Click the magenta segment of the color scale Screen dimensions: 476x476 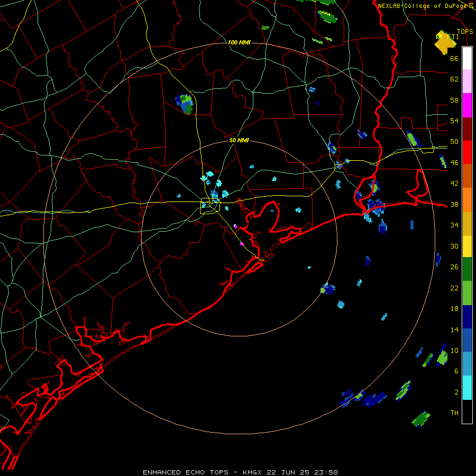(467, 105)
